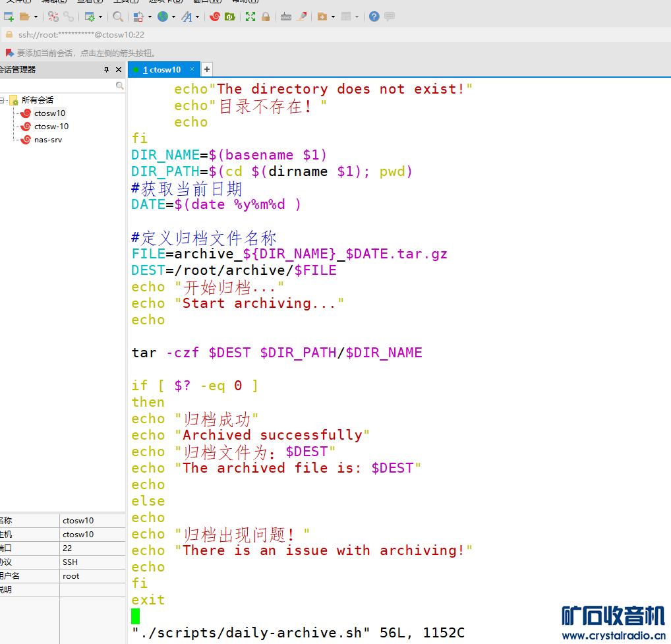Click the highlighter pen toolbar icon

coord(302,16)
